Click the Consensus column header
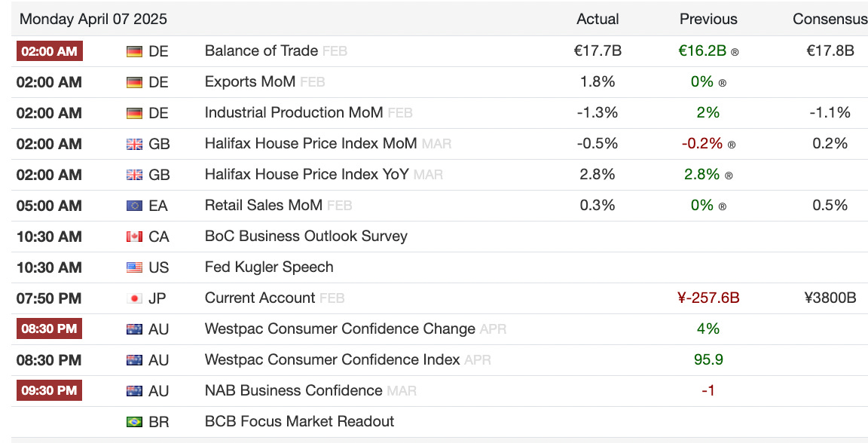Image resolution: width=868 pixels, height=443 pixels. pyautogui.click(x=830, y=19)
